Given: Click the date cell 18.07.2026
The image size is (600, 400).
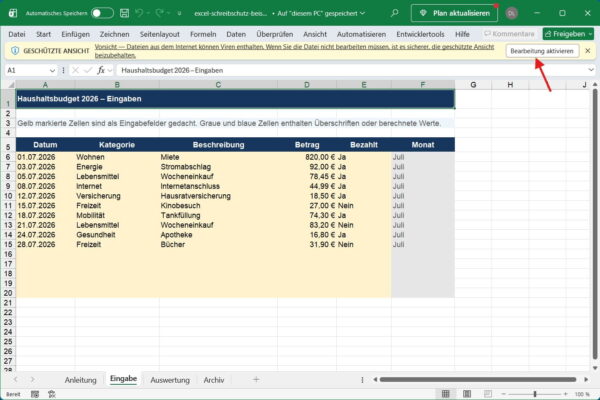Looking at the screenshot, I should tap(46, 216).
